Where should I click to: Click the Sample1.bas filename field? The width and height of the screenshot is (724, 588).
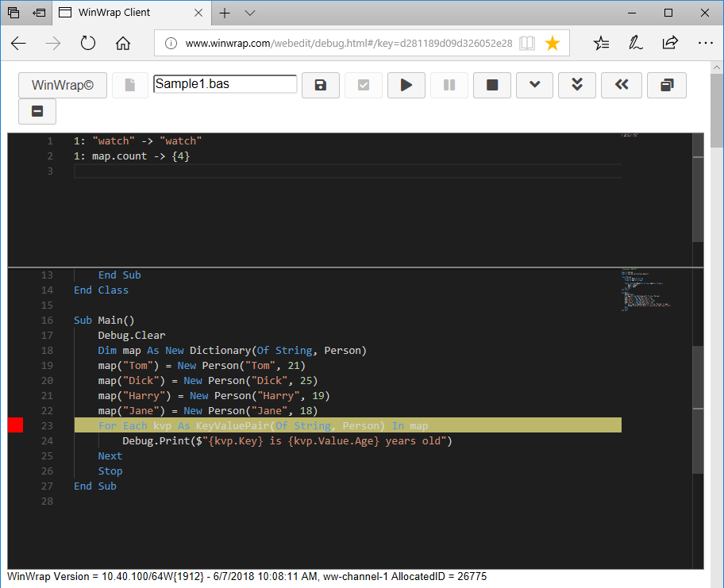225,84
